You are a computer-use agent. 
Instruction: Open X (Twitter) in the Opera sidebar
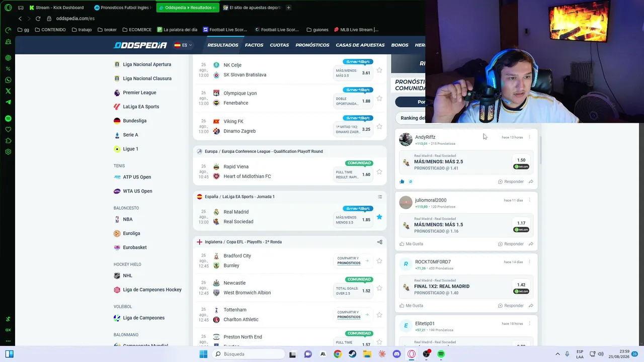pos(8,91)
